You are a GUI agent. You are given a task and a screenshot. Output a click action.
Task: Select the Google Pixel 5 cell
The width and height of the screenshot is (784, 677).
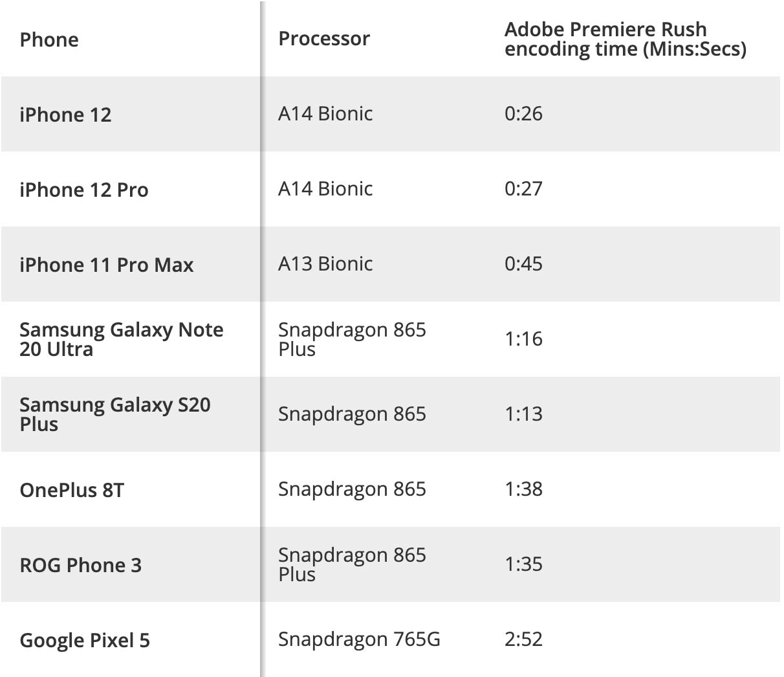pos(85,640)
